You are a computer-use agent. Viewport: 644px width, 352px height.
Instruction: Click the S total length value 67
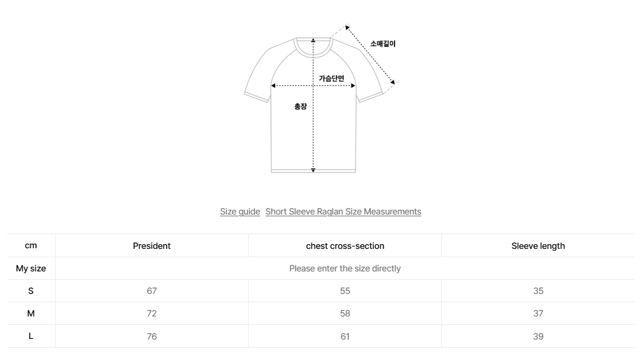152,291
